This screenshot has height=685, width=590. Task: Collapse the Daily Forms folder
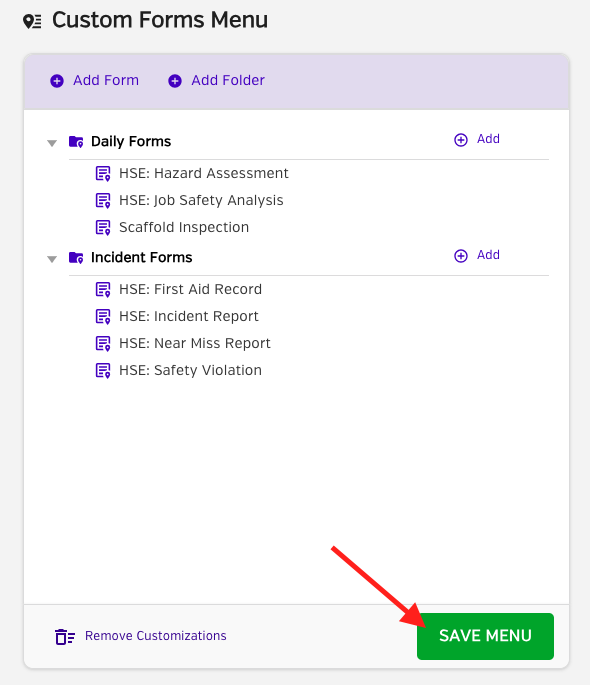pos(52,143)
